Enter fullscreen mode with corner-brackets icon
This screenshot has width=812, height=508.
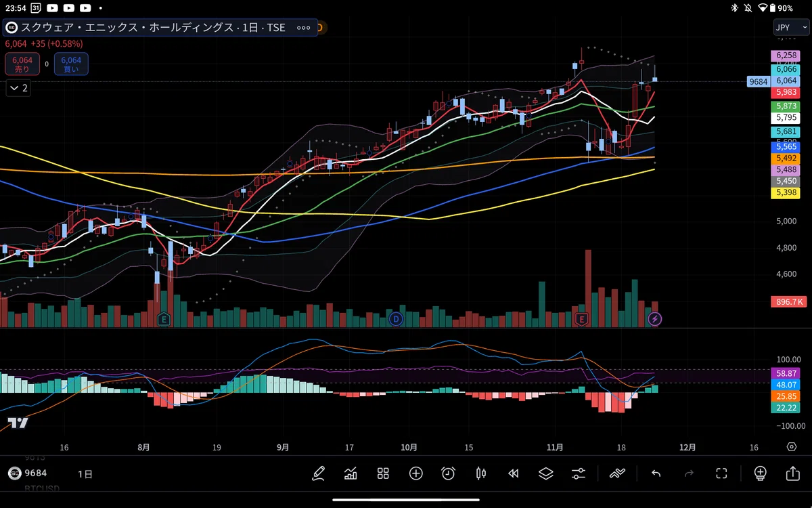point(721,473)
